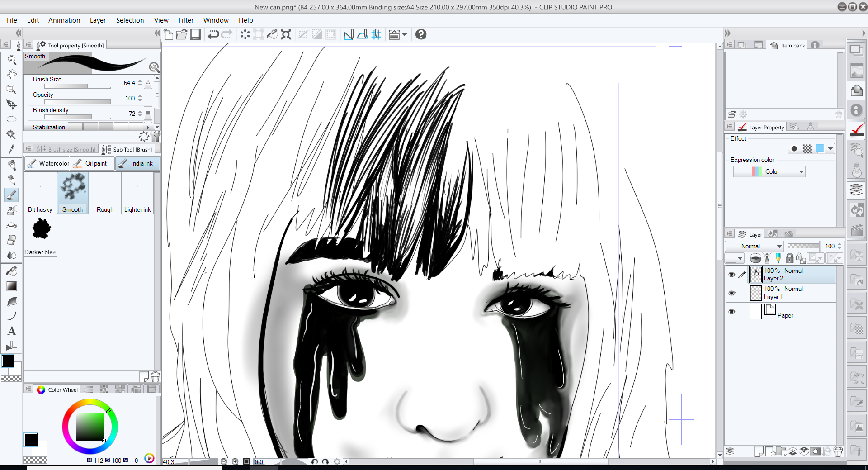Expand the Stabilization settings arrow
Screen dimensions: 868x470
[148, 127]
